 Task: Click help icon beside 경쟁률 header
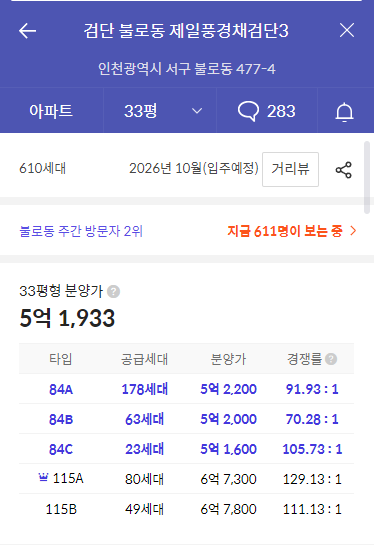pyautogui.click(x=331, y=359)
